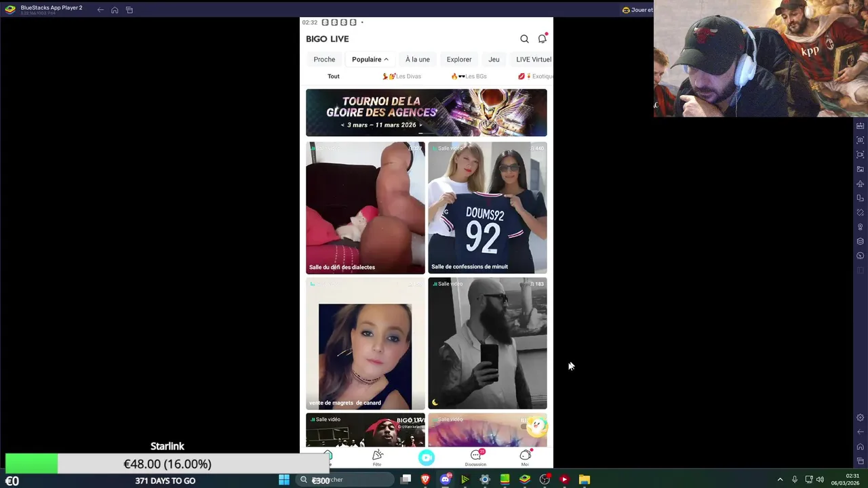Screen dimensions: 868x488
Task: Click BlueStacks home icon in title bar
Action: click(x=115, y=9)
